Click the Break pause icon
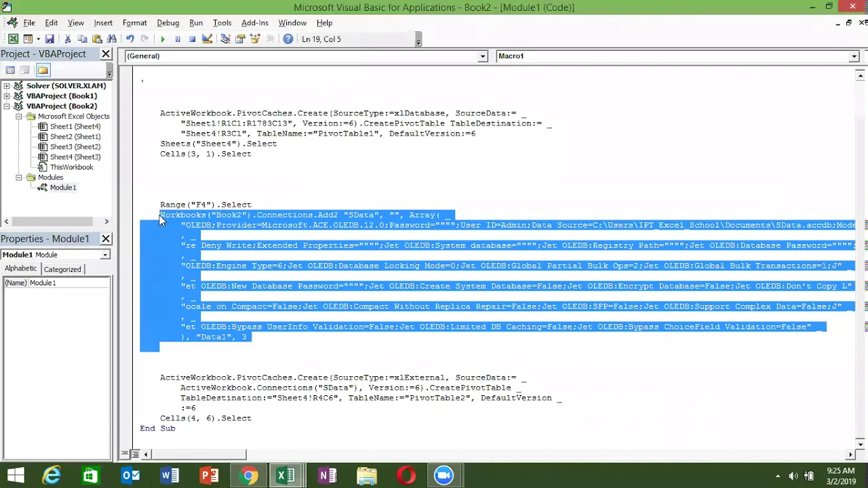This screenshot has width=868, height=488. (178, 39)
